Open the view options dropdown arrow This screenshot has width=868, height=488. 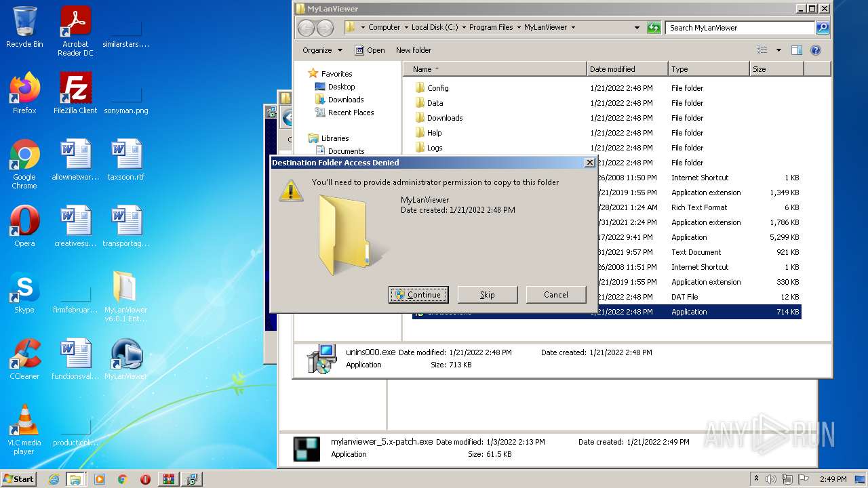778,50
